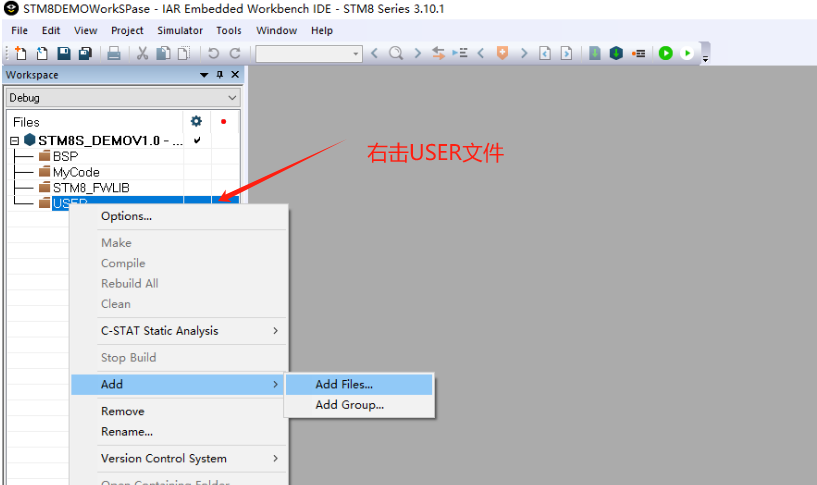Expand the C-STAT Static Analysis submenu
The image size is (817, 485).
tap(179, 331)
